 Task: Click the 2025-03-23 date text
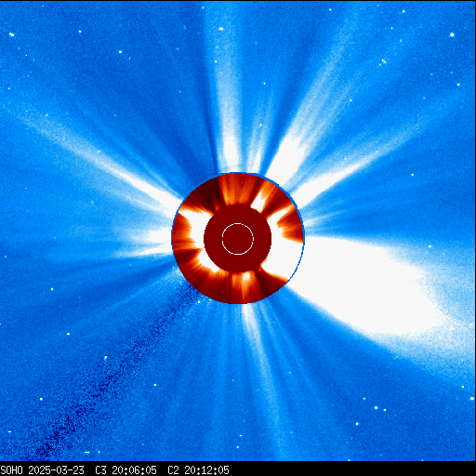tap(56, 470)
